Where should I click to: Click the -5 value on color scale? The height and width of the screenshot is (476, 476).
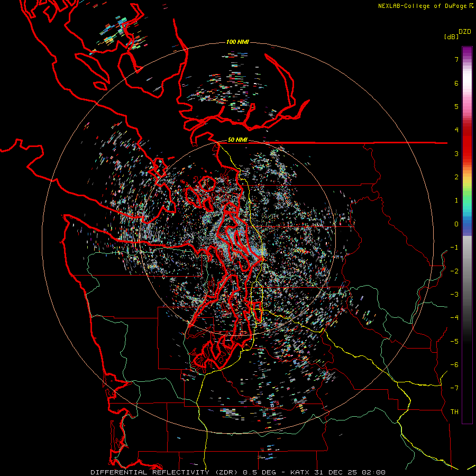454,342
